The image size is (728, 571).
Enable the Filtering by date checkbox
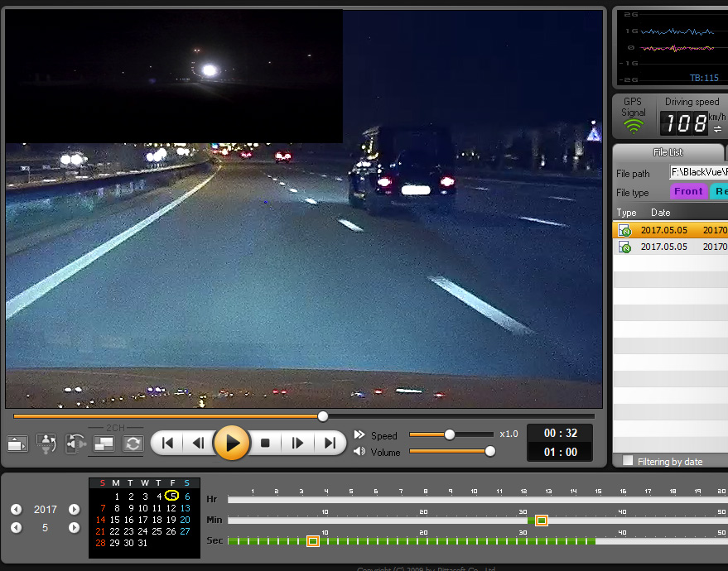click(x=628, y=460)
